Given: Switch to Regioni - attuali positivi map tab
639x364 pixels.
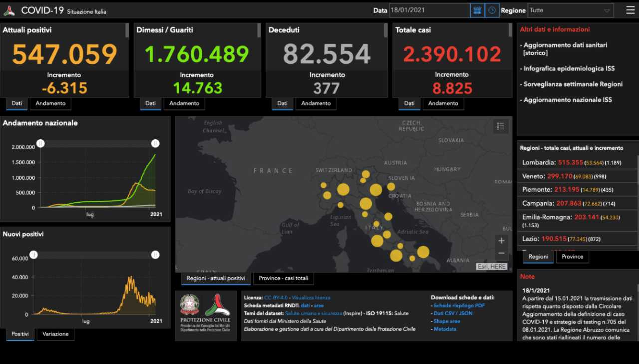Looking at the screenshot, I should [x=216, y=278].
